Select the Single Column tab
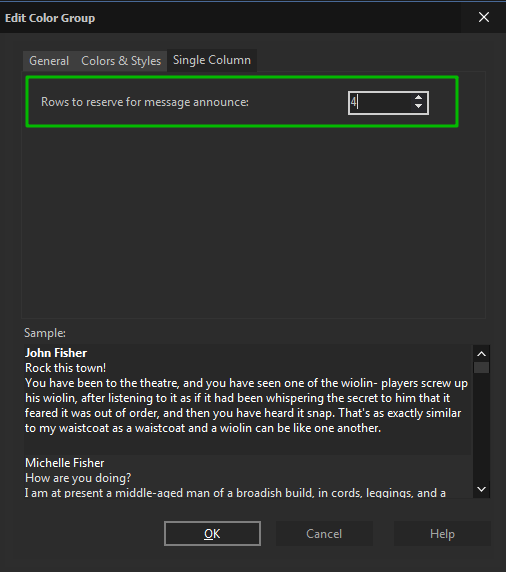Viewport: 506px width, 572px height. [212, 60]
